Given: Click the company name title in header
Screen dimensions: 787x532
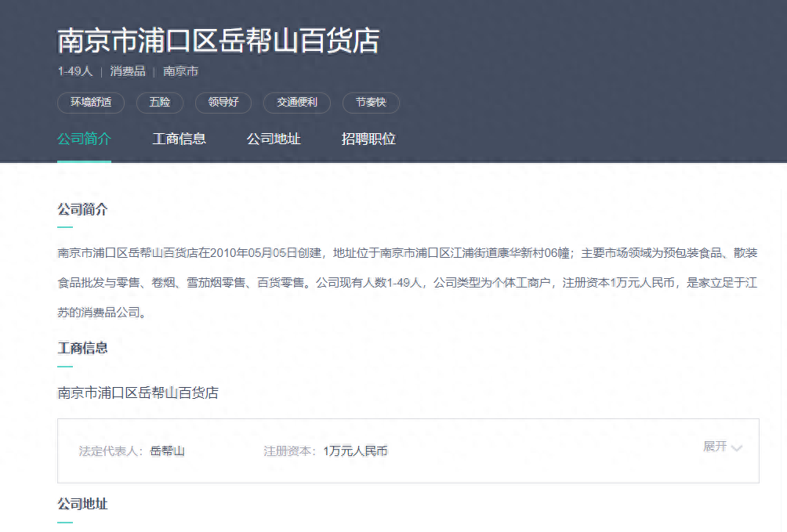Looking at the screenshot, I should click(218, 41).
